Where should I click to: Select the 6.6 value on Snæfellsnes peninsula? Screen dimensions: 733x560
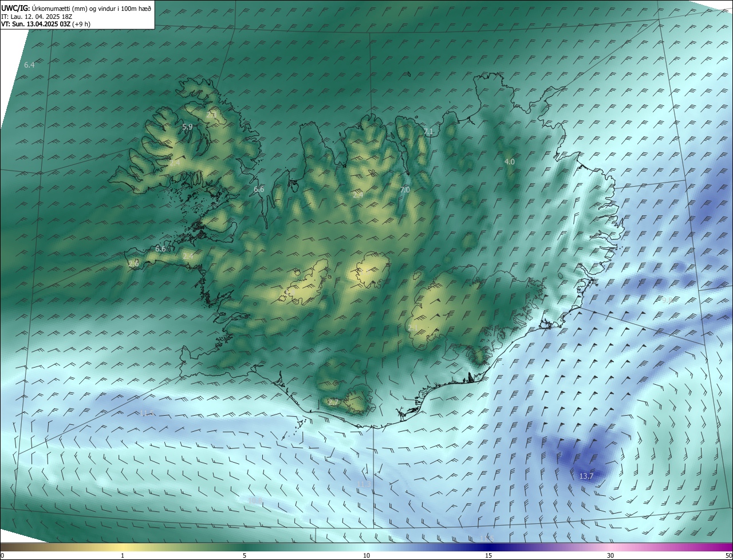[160, 249]
